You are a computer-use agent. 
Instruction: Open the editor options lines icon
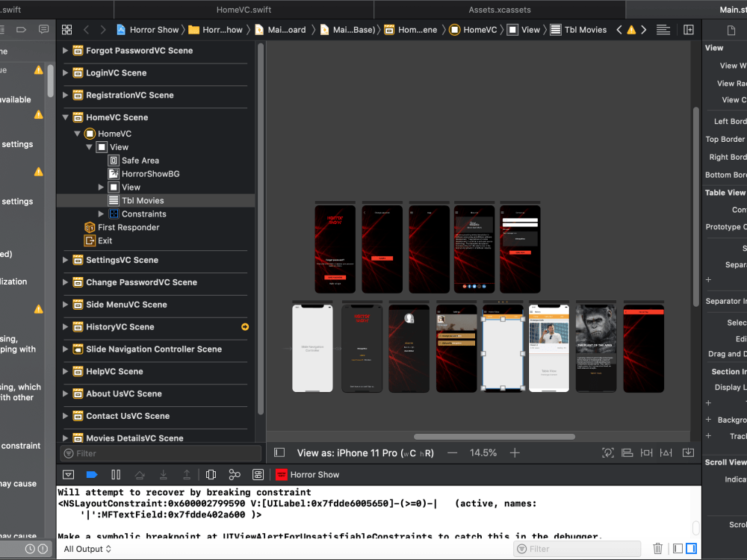pos(663,30)
